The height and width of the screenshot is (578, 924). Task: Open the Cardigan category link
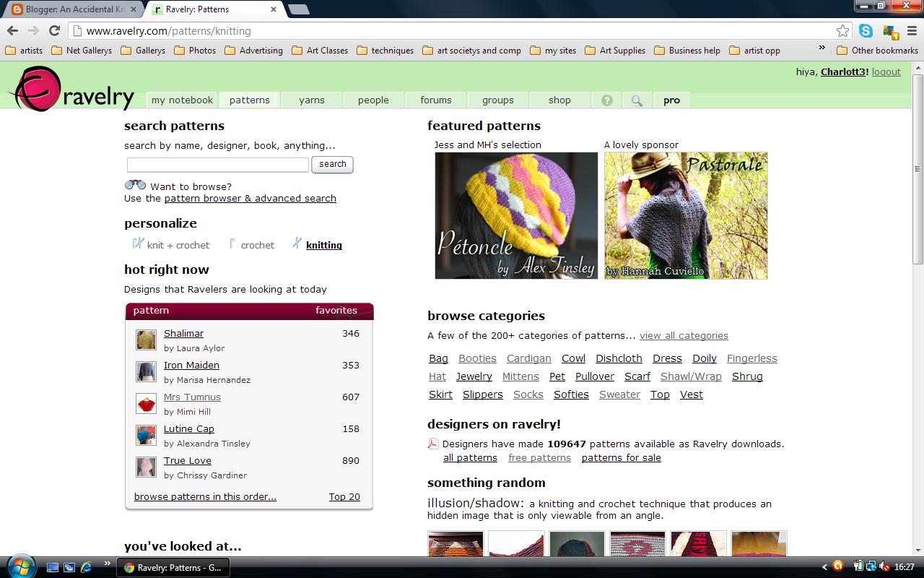click(x=528, y=358)
